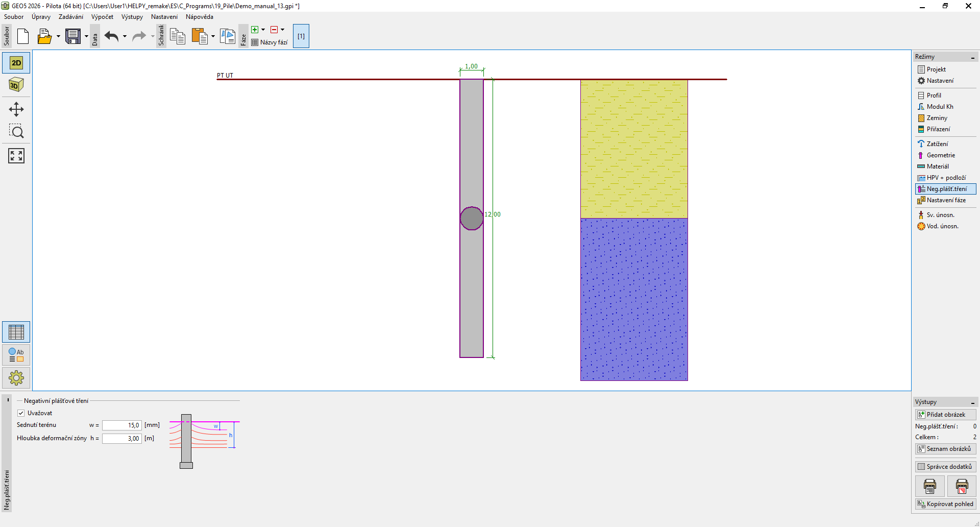The height and width of the screenshot is (527, 980).
Task: Switch to the 3D view mode
Action: 16,85
